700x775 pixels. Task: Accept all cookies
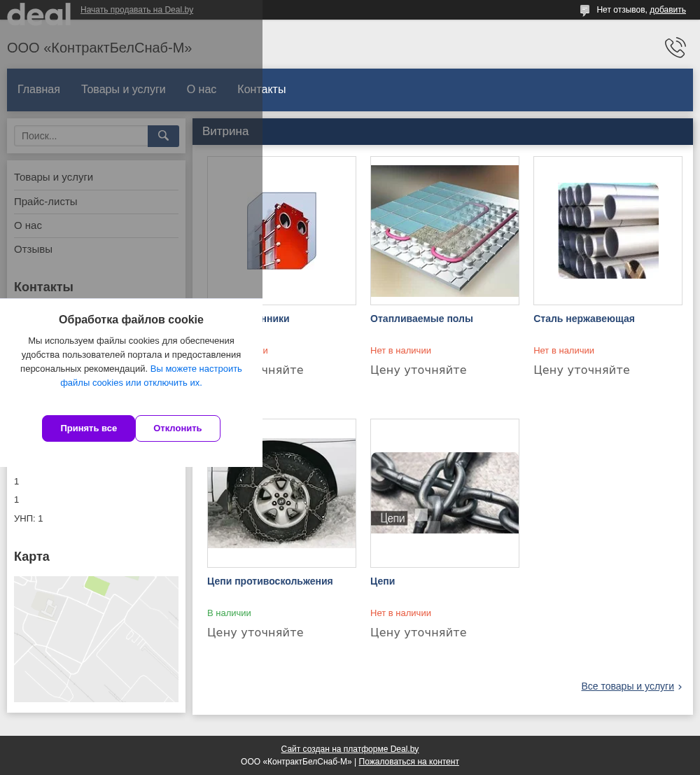88,428
